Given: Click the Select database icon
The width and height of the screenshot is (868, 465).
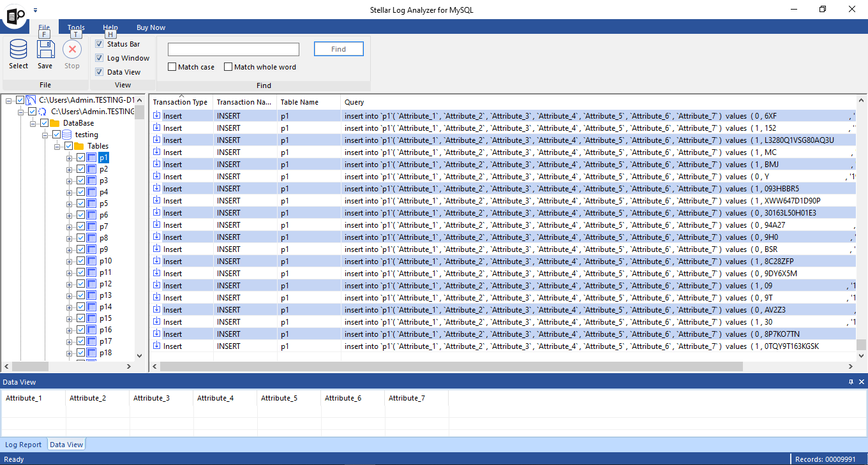Looking at the screenshot, I should (19, 49).
